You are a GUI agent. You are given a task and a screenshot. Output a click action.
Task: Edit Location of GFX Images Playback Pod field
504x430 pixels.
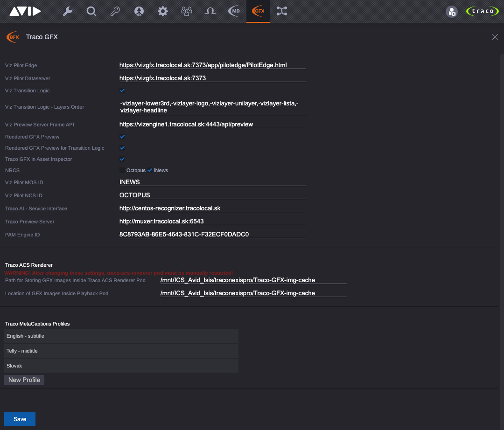[x=253, y=293]
